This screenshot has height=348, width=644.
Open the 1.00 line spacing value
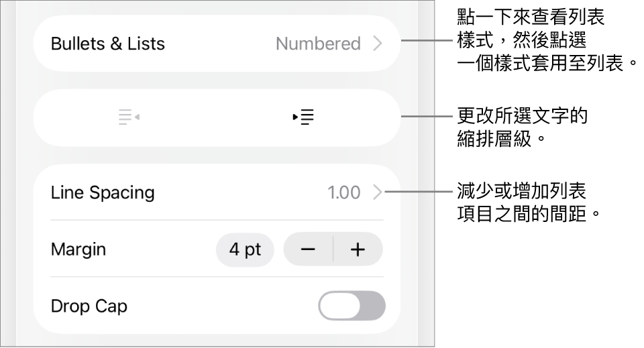343,193
